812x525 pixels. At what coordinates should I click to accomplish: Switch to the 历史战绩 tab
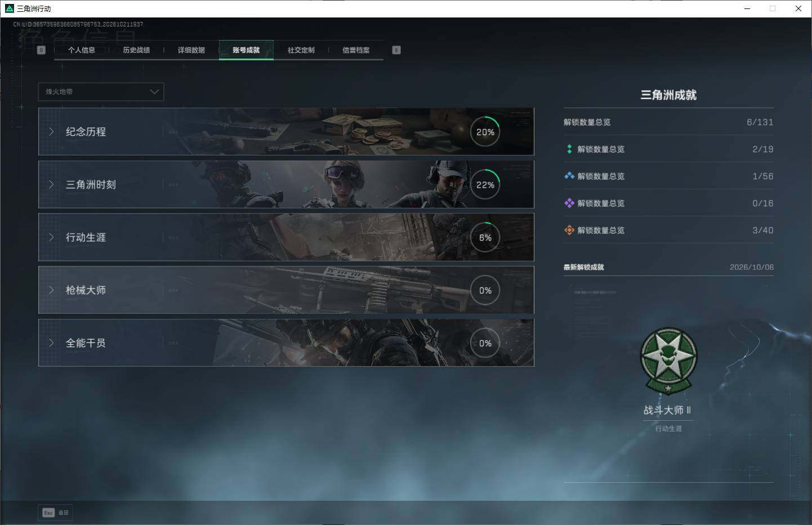pyautogui.click(x=136, y=50)
